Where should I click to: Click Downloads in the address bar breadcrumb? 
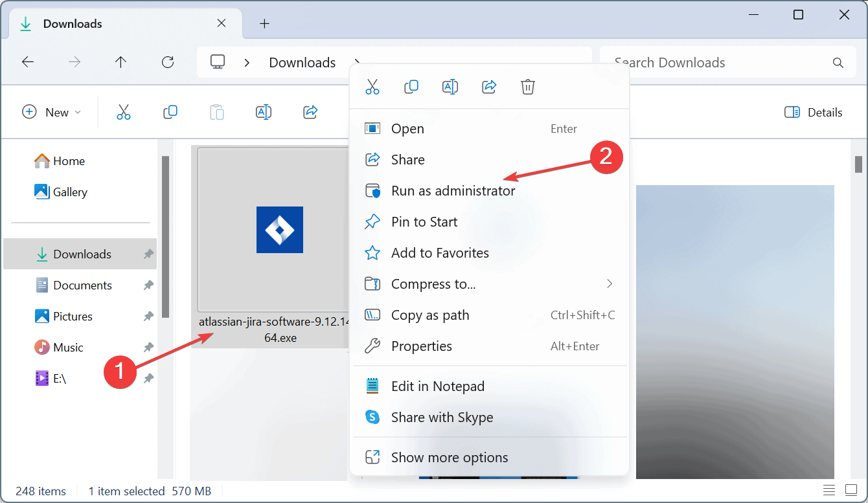click(x=302, y=62)
